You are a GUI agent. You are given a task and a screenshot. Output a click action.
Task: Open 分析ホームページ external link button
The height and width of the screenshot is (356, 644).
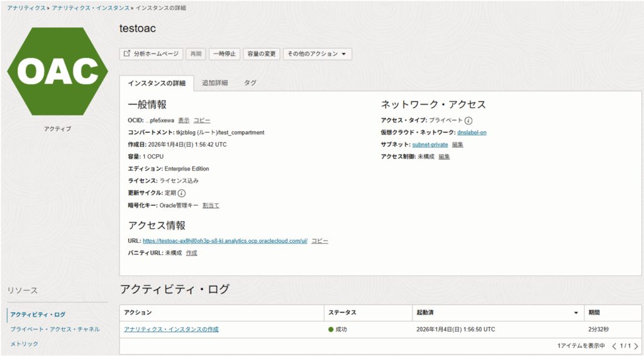tap(152, 54)
